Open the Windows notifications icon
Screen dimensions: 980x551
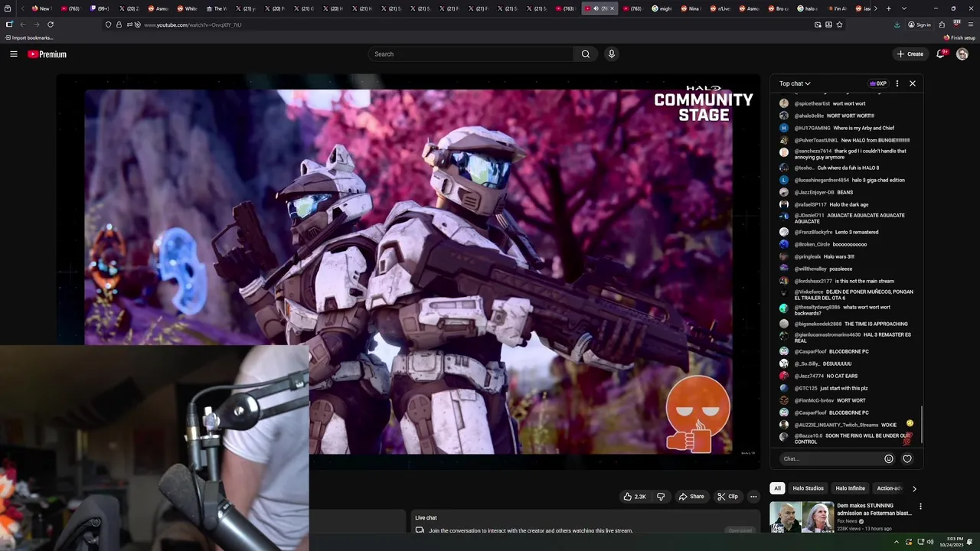[970, 542]
